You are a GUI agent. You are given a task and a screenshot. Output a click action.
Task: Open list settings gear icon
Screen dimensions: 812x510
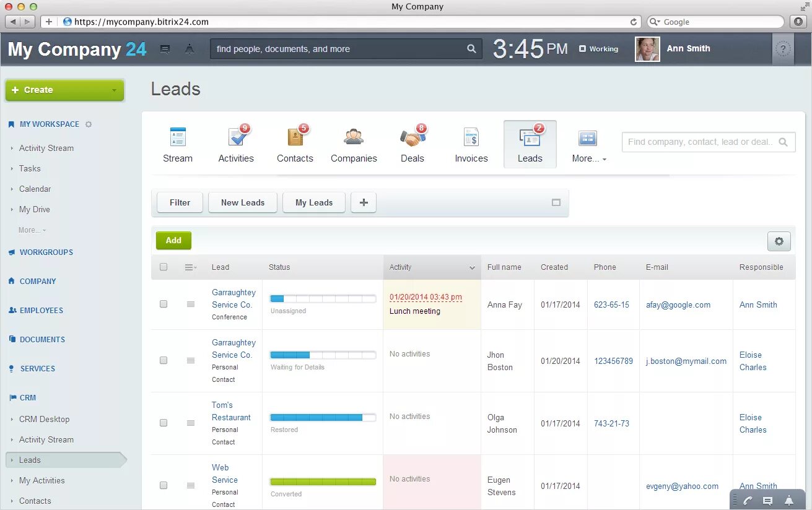point(779,241)
